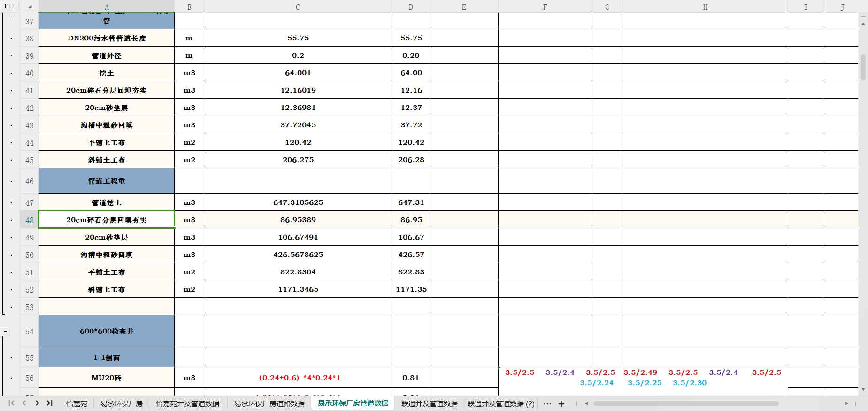Select the 易承环保厂房管道数据 tab

[353, 403]
